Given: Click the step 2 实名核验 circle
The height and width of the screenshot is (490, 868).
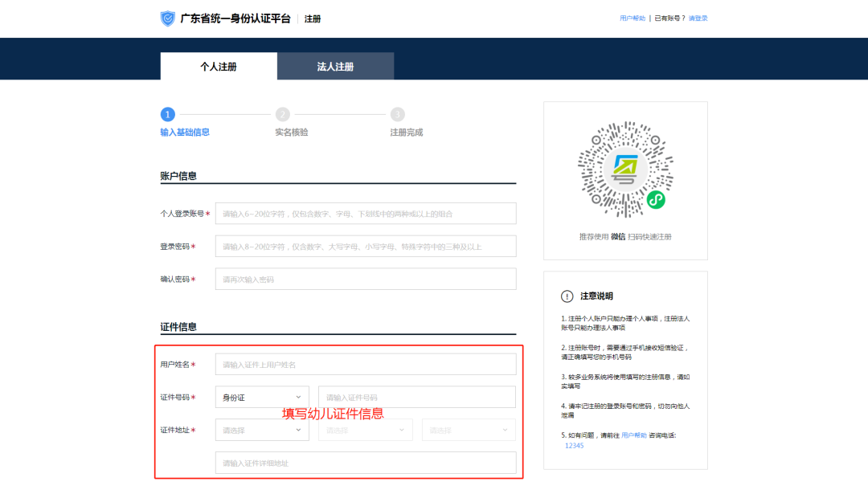Looking at the screenshot, I should tap(282, 115).
